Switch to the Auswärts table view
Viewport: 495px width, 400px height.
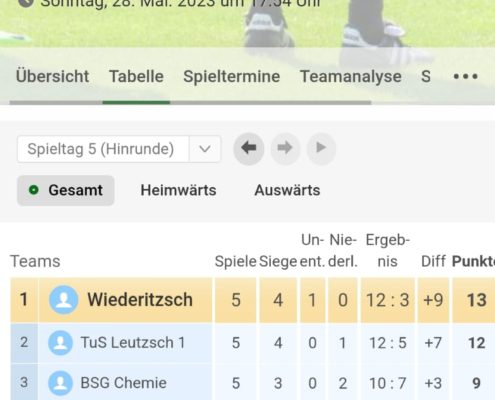pyautogui.click(x=287, y=190)
